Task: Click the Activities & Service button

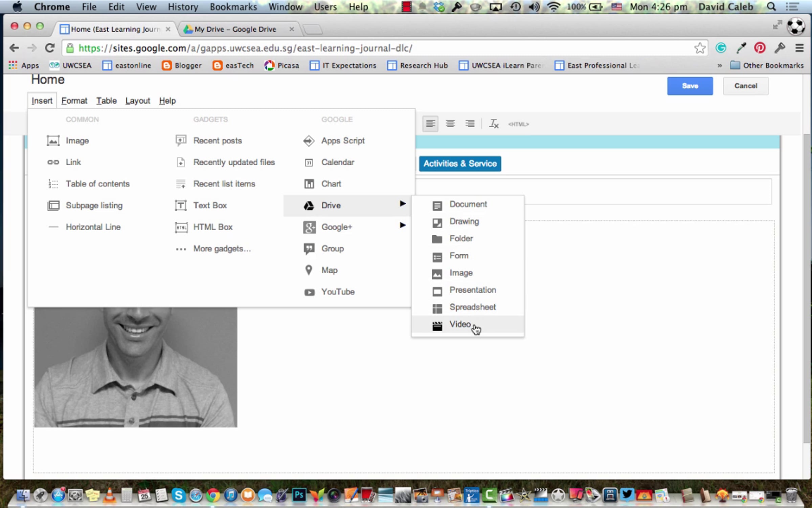Action: (460, 164)
